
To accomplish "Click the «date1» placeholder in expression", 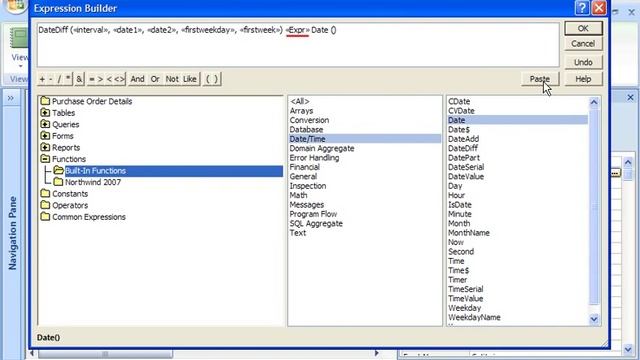I will 128,30.
